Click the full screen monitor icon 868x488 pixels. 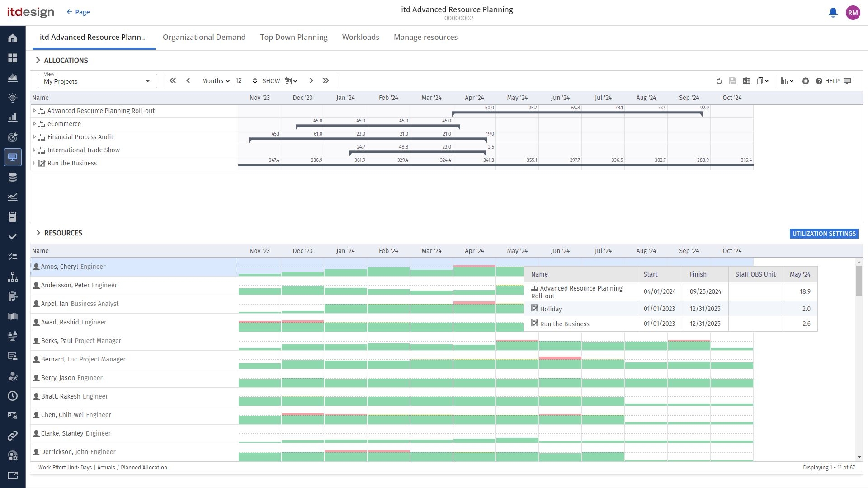pos(848,81)
